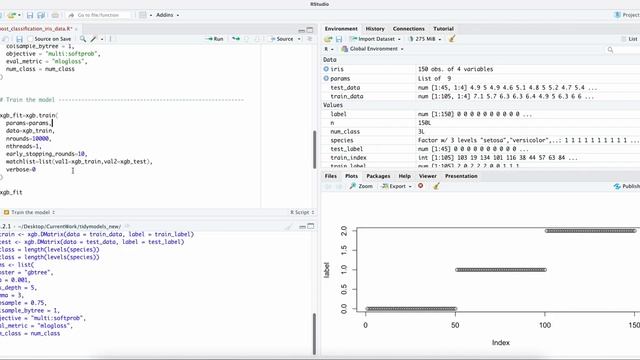
Task: Go to previous plot arrow
Action: (x=328, y=186)
